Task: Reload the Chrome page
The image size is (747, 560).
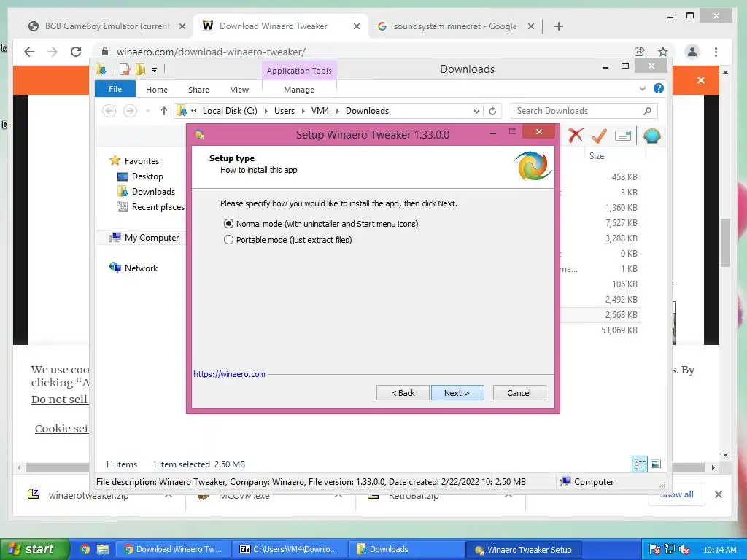Action: (76, 52)
